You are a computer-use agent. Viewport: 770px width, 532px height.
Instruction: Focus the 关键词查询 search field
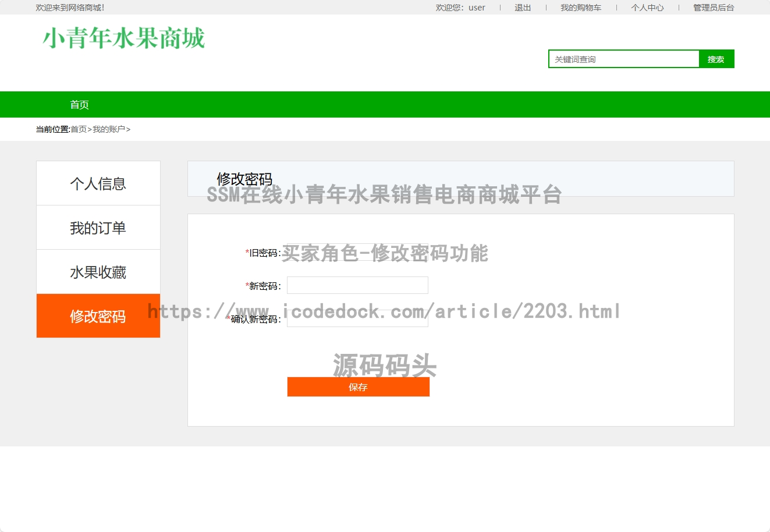(x=624, y=59)
